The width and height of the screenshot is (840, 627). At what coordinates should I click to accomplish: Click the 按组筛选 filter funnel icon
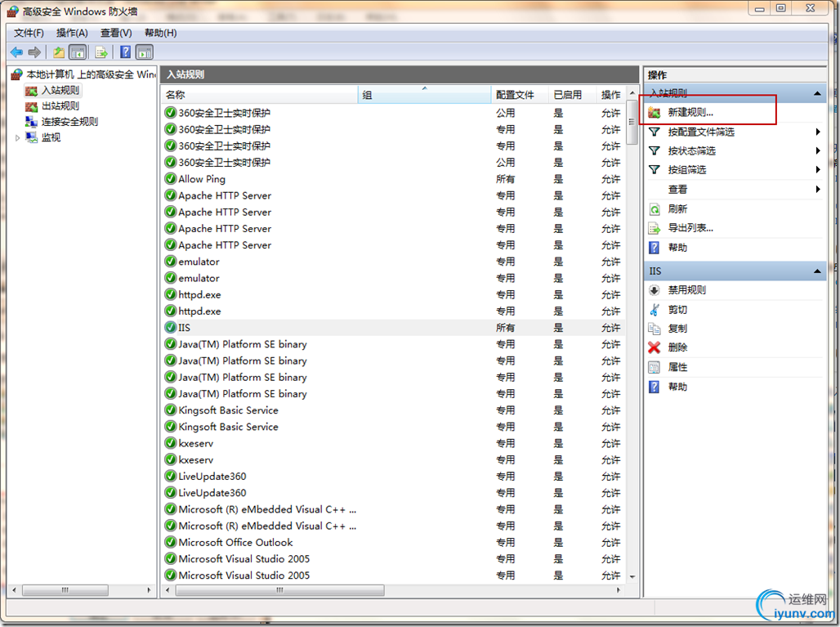(x=655, y=170)
